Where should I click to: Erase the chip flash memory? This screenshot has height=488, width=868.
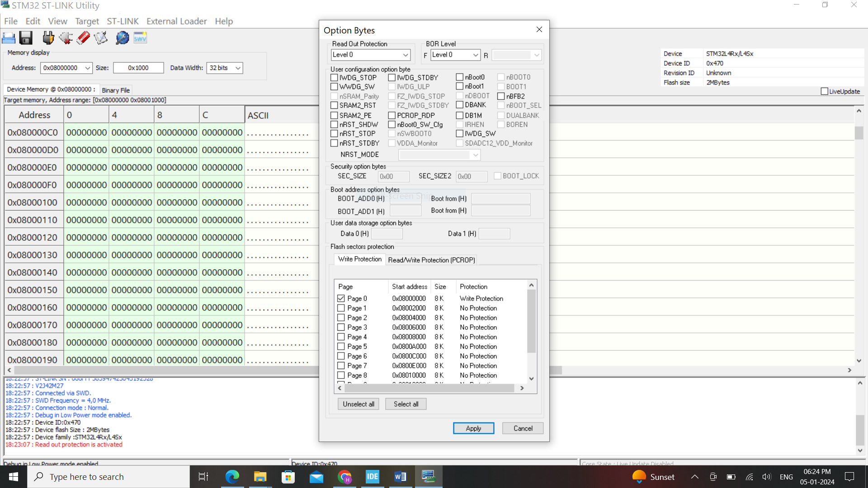click(x=83, y=38)
